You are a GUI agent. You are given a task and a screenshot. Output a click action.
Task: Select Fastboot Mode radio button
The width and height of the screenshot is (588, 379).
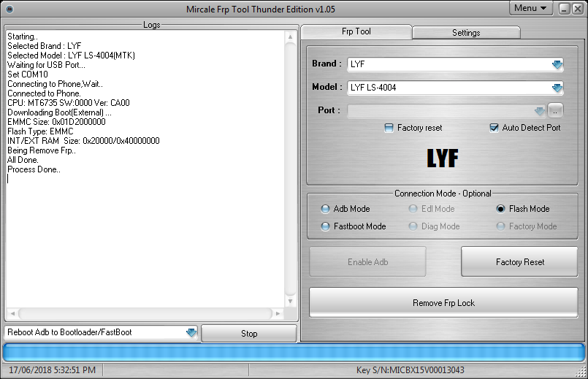325,226
